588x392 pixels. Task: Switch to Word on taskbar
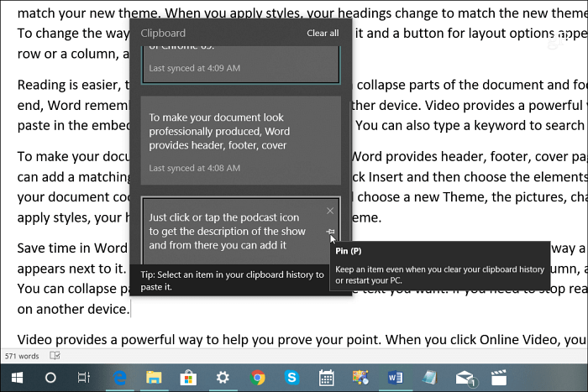click(x=395, y=378)
